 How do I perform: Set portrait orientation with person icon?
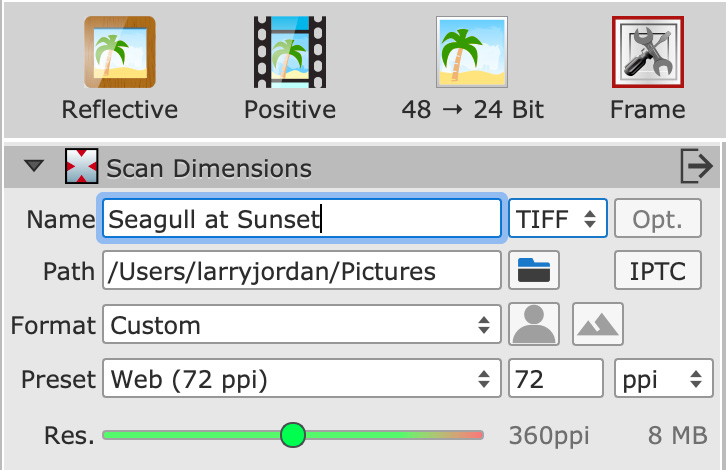(x=534, y=324)
